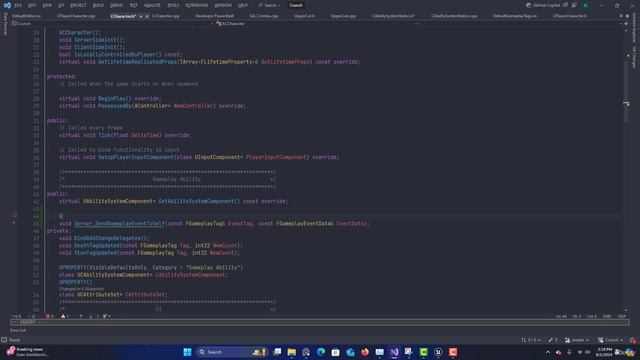The height and width of the screenshot is (360, 640).
Task: Open the notifications bell icon
Action: tap(633, 340)
